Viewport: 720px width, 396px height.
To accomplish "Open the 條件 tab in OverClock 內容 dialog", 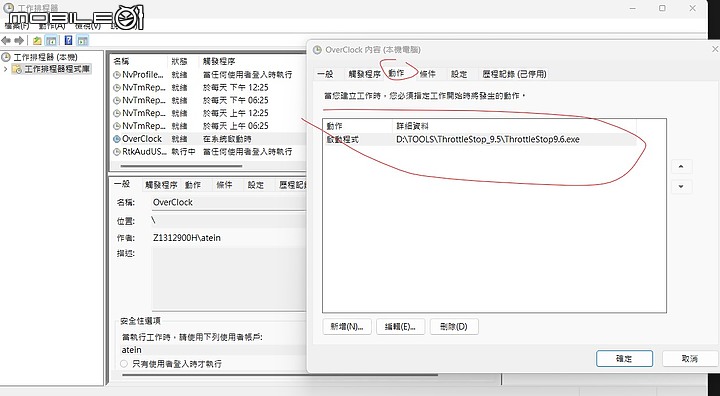I will click(428, 74).
